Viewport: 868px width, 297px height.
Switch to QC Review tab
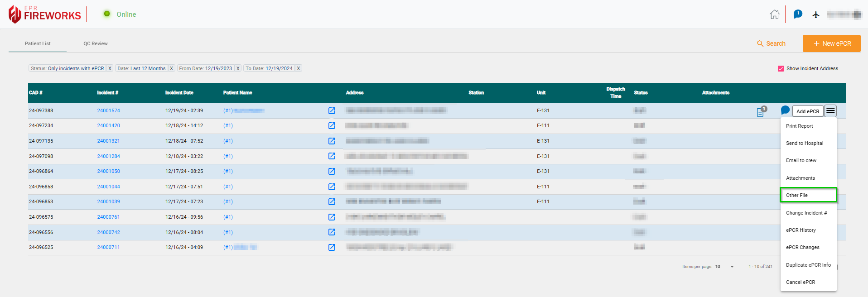96,44
